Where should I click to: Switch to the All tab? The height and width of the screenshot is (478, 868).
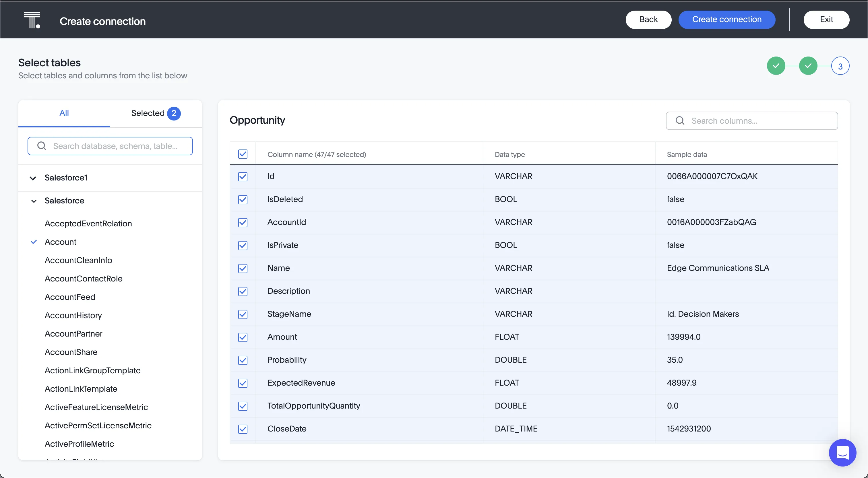click(64, 113)
